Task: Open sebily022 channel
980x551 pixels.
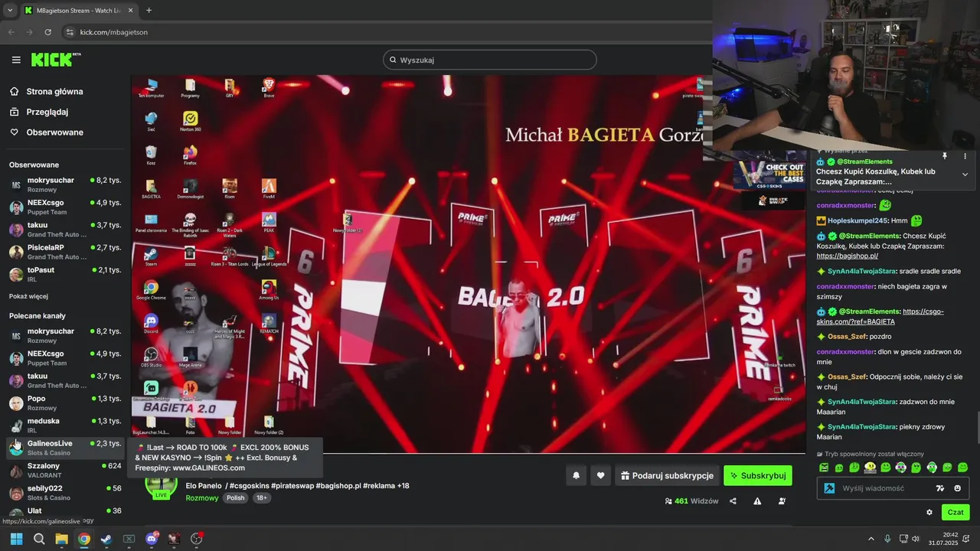Action: (x=64, y=492)
